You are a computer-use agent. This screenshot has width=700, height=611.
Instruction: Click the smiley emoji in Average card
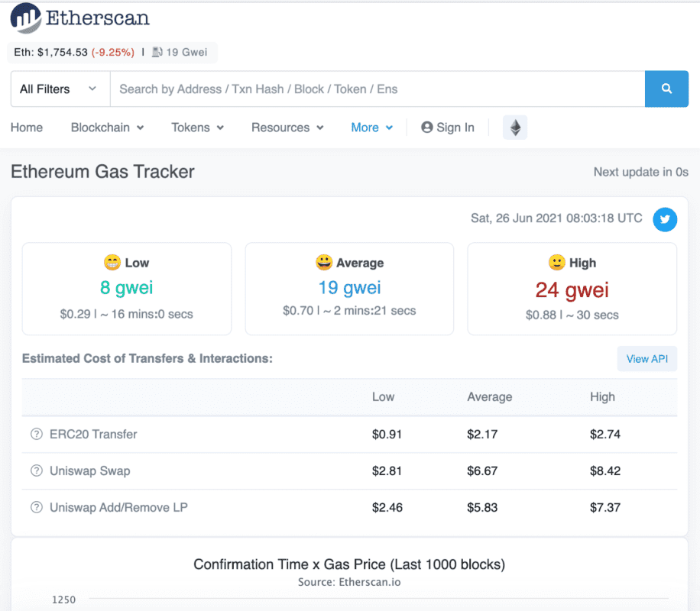[x=324, y=263]
